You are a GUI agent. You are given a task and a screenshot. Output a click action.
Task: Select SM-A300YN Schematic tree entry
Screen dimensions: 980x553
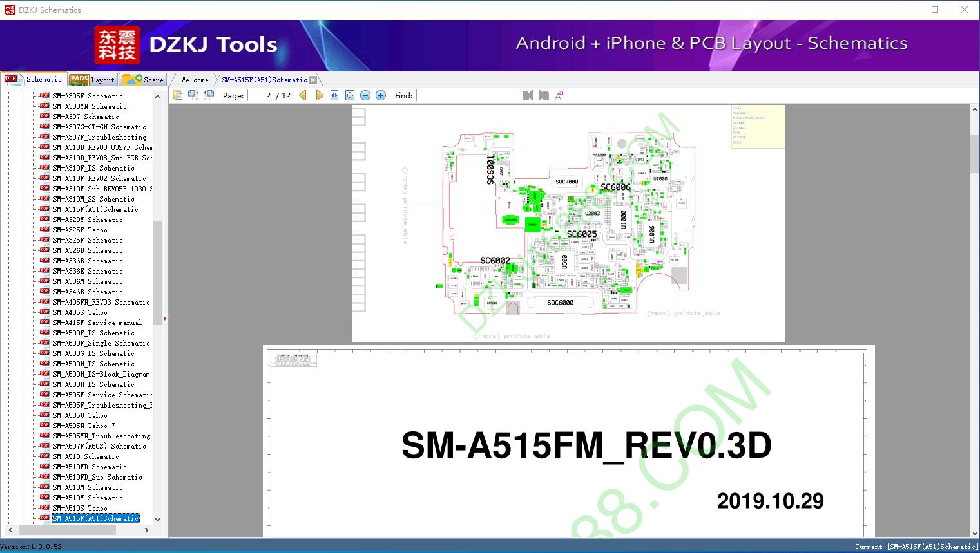point(90,106)
